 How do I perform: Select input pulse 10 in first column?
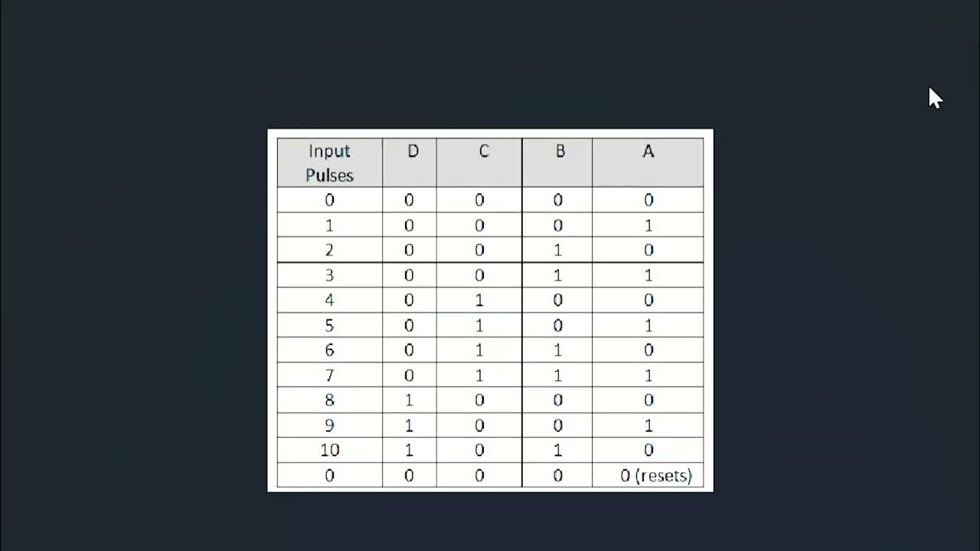click(x=329, y=451)
